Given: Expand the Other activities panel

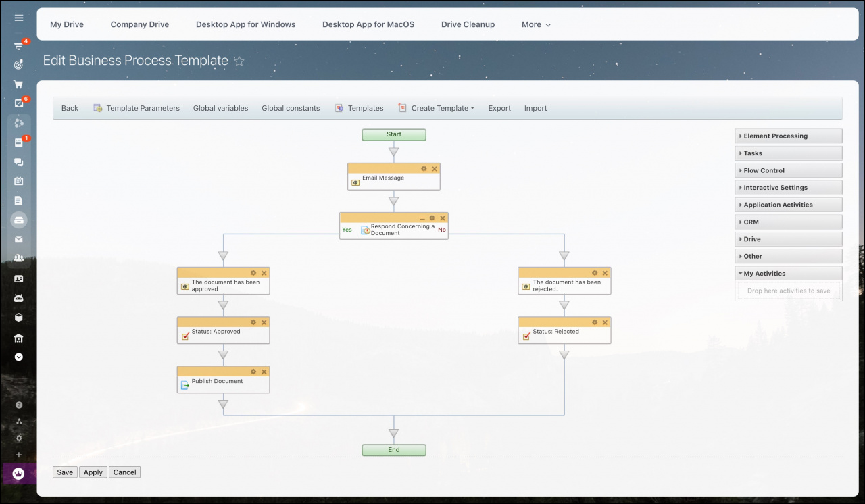Looking at the screenshot, I should [789, 256].
